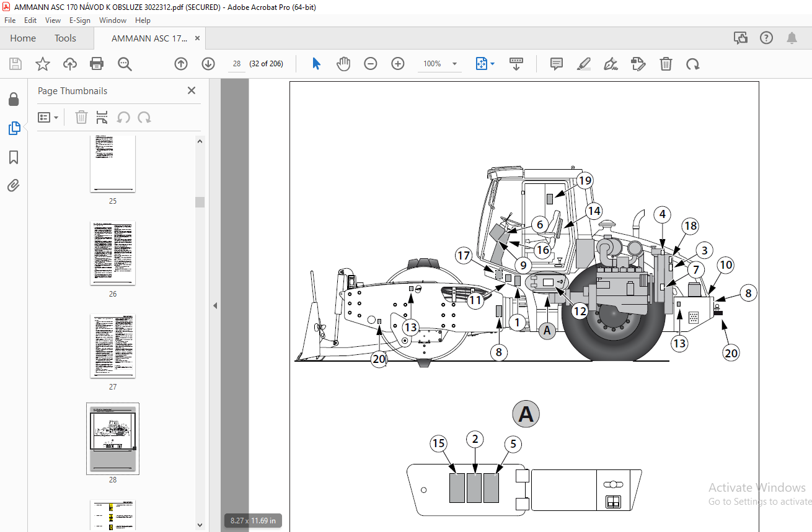The image size is (812, 532).
Task: Open thumbnails panel options menu dropdown
Action: (x=48, y=117)
